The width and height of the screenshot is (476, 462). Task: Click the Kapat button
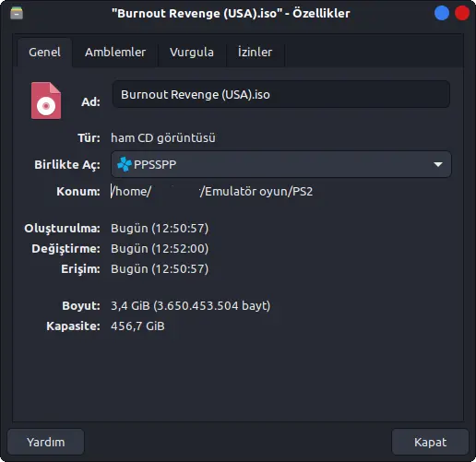(x=430, y=442)
